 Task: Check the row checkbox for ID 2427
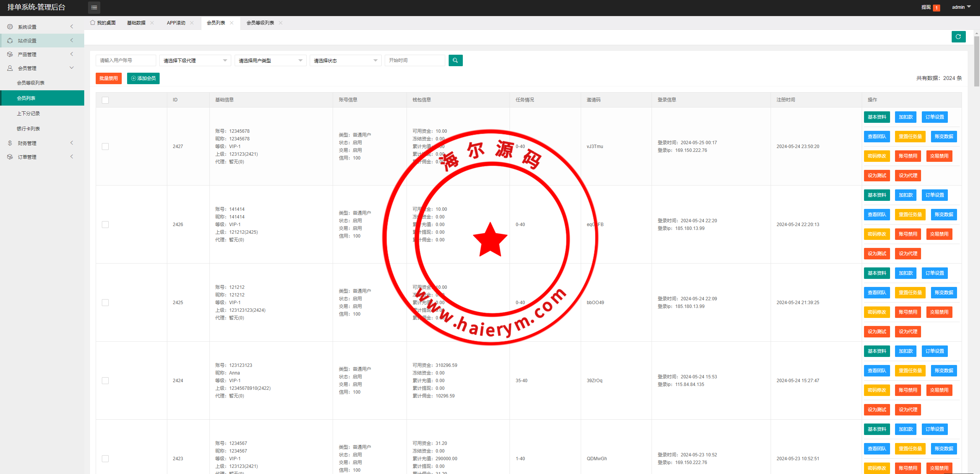(105, 147)
